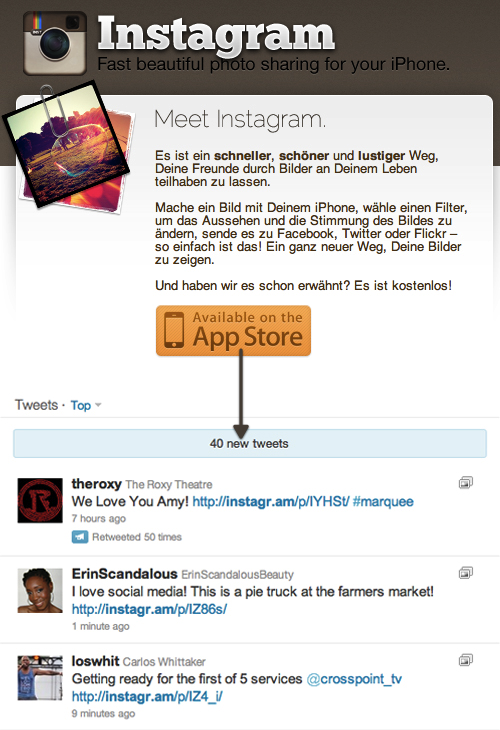Click the theroxy username
This screenshot has height=730, width=500.
point(96,484)
